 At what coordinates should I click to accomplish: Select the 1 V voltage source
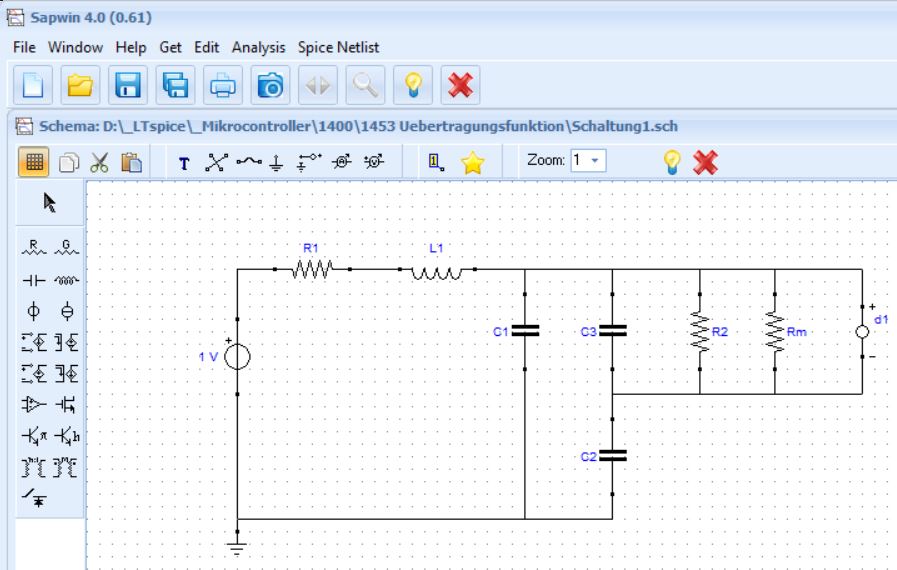click(237, 357)
